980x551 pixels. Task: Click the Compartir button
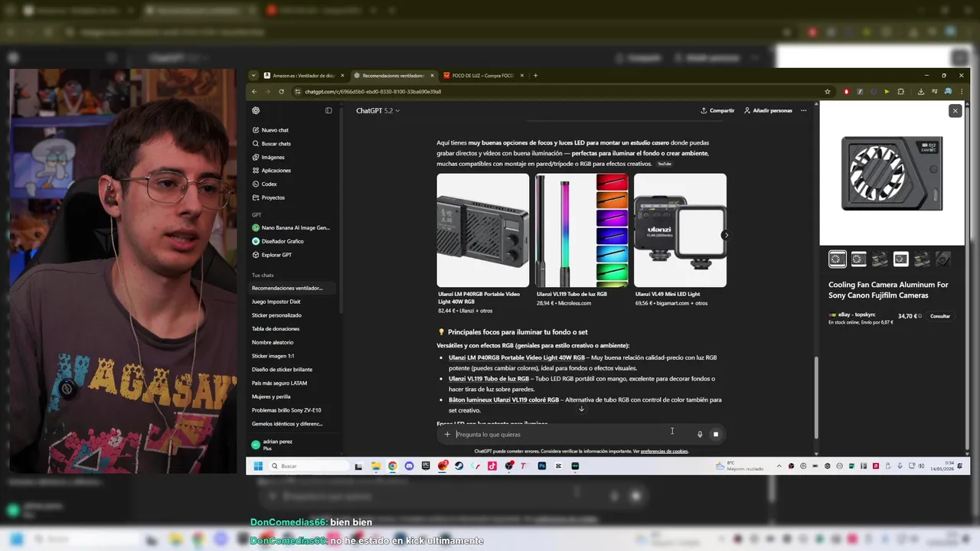[717, 110]
